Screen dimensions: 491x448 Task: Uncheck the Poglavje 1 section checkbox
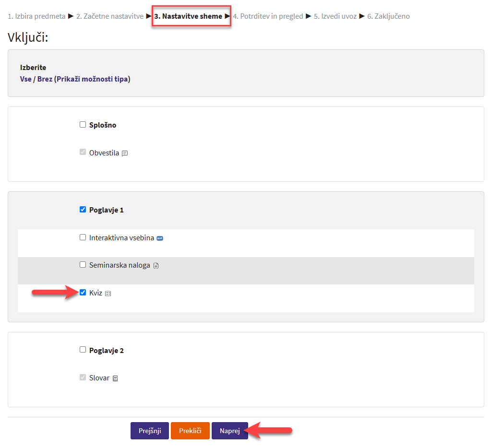[x=83, y=210]
